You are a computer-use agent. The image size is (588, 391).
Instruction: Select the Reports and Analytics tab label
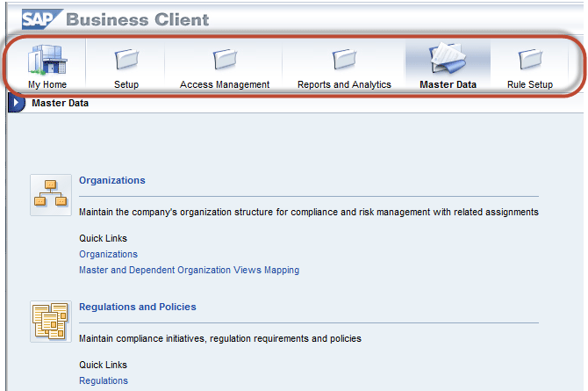coord(344,84)
